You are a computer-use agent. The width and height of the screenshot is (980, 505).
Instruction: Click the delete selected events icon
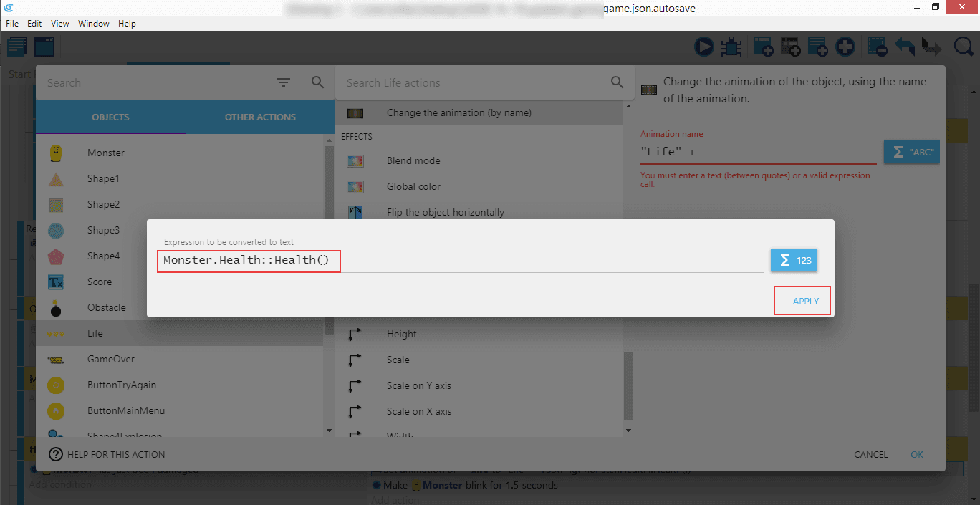(x=877, y=47)
